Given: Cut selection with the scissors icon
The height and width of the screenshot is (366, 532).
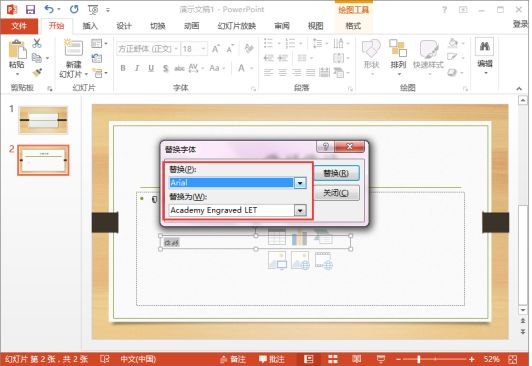Looking at the screenshot, I should point(37,43).
